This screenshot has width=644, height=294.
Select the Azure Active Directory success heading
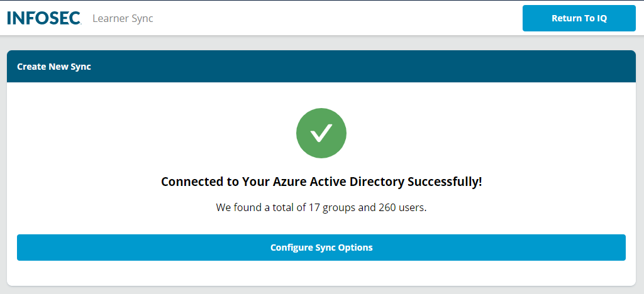click(321, 182)
